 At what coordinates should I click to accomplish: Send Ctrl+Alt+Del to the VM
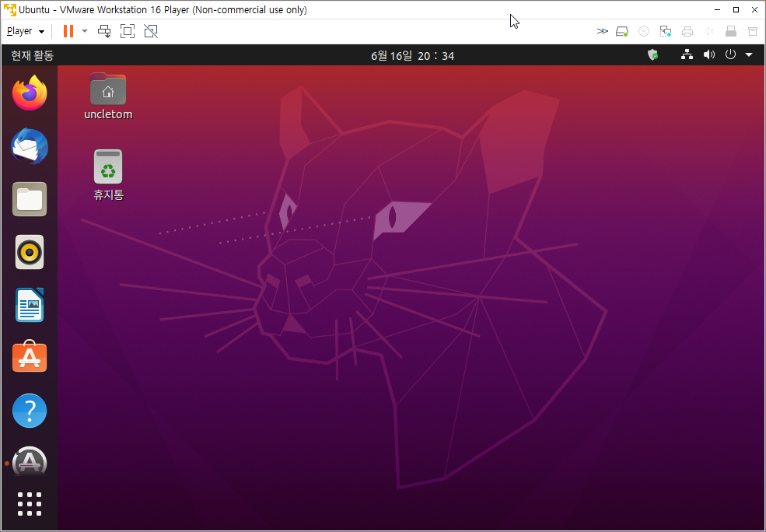[x=104, y=31]
